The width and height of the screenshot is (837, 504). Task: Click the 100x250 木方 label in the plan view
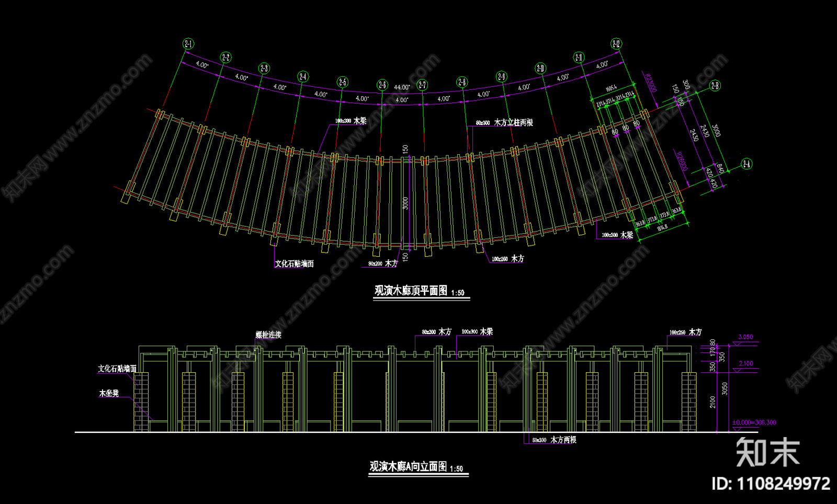(x=508, y=259)
